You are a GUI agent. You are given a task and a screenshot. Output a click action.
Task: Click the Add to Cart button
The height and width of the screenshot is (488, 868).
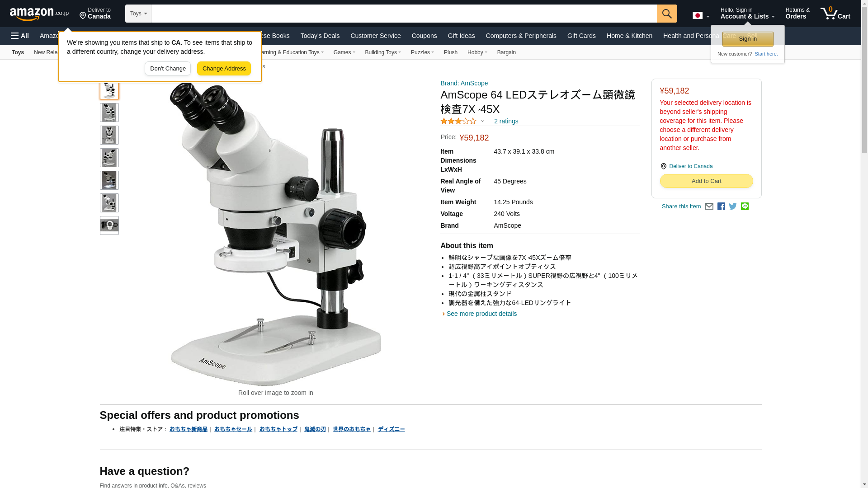(x=706, y=181)
